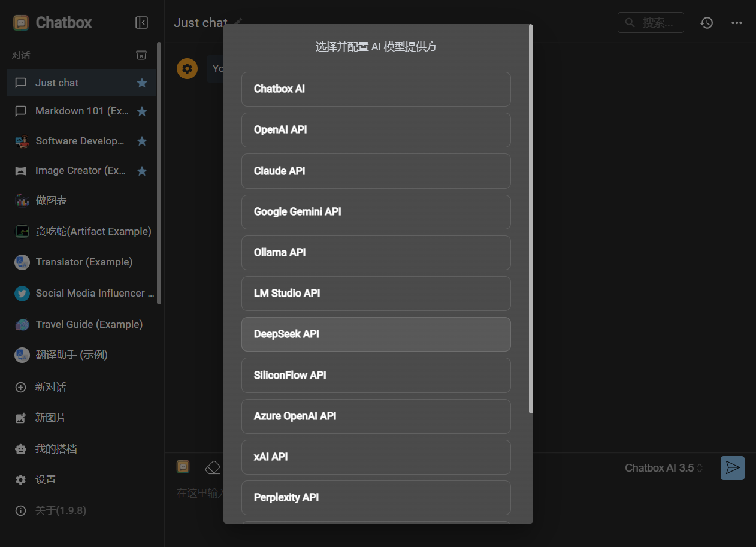The image size is (756, 547).
Task: Click the gear icon beside 设置
Action: click(21, 480)
